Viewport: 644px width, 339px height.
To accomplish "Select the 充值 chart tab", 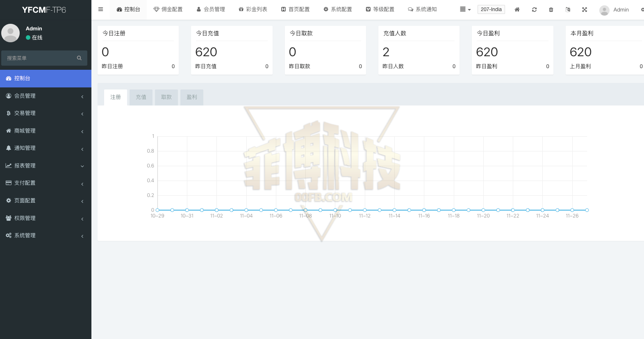I will coord(141,97).
